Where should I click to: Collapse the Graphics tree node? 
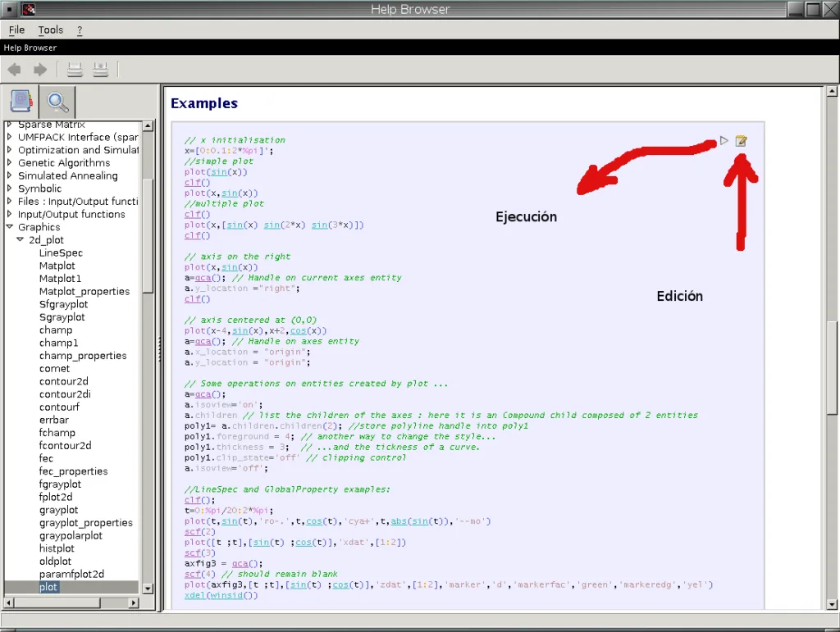(x=9, y=227)
